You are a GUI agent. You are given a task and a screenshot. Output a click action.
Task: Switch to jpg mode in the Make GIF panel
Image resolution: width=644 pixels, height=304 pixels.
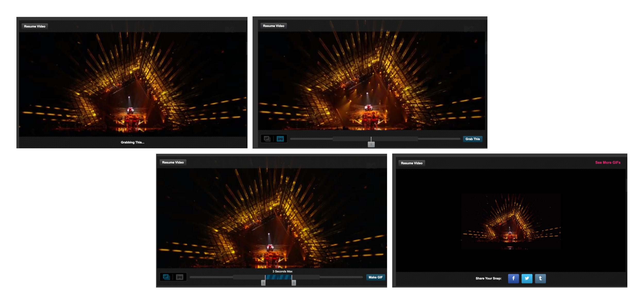click(x=180, y=277)
